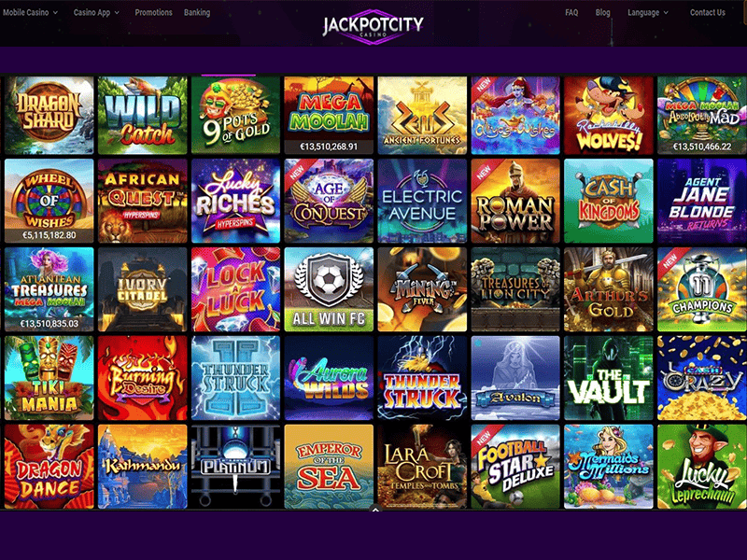The image size is (747, 560).
Task: Visit the Blog link
Action: pyautogui.click(x=602, y=12)
